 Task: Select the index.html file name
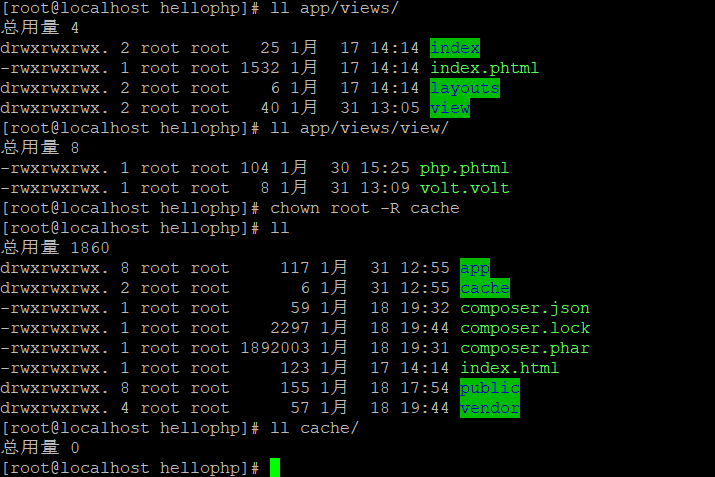509,368
